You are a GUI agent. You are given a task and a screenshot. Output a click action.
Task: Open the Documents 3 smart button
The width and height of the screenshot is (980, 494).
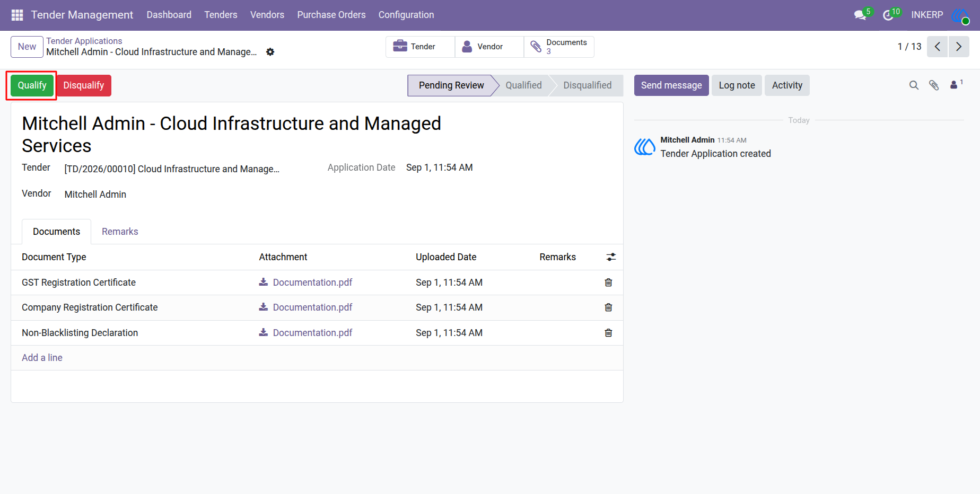click(x=559, y=47)
